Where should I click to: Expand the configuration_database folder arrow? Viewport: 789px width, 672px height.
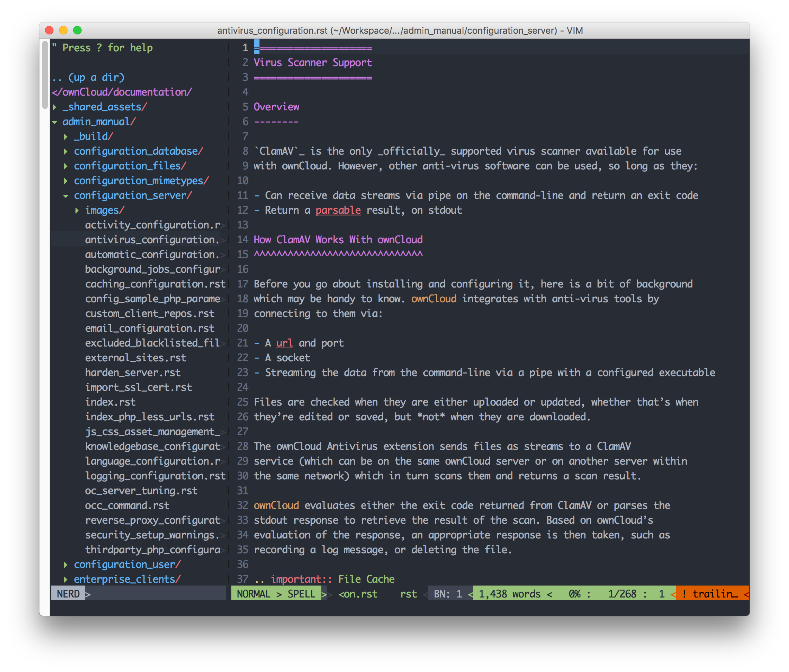(65, 151)
